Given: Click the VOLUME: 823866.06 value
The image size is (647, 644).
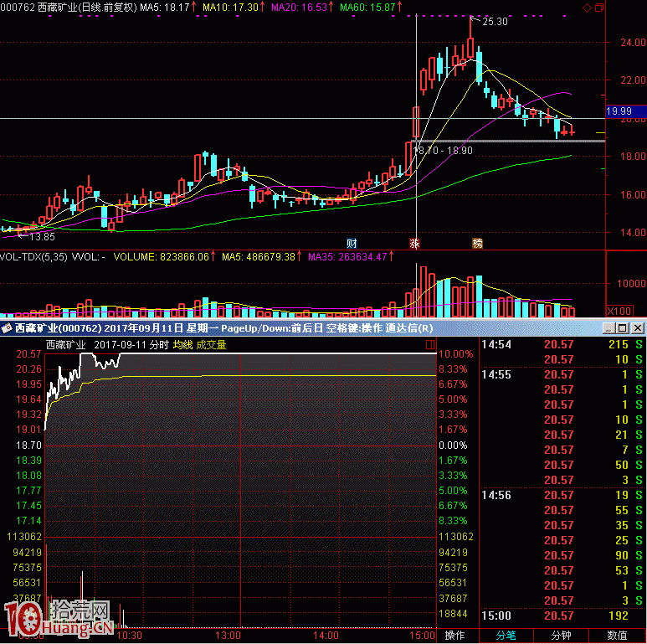Looking at the screenshot, I should pos(162,257).
